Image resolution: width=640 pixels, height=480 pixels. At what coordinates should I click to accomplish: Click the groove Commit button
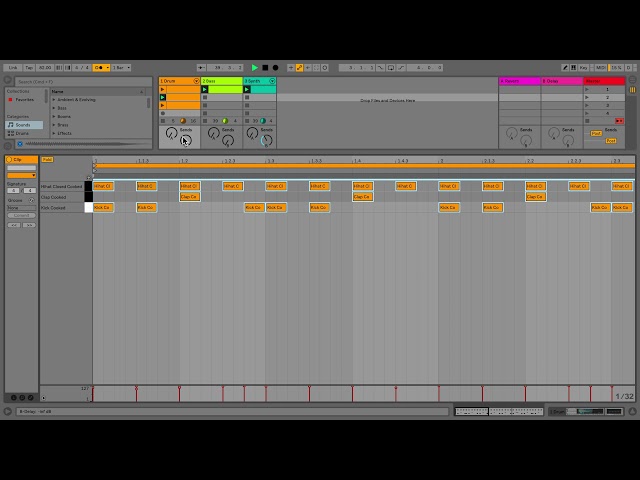21,215
